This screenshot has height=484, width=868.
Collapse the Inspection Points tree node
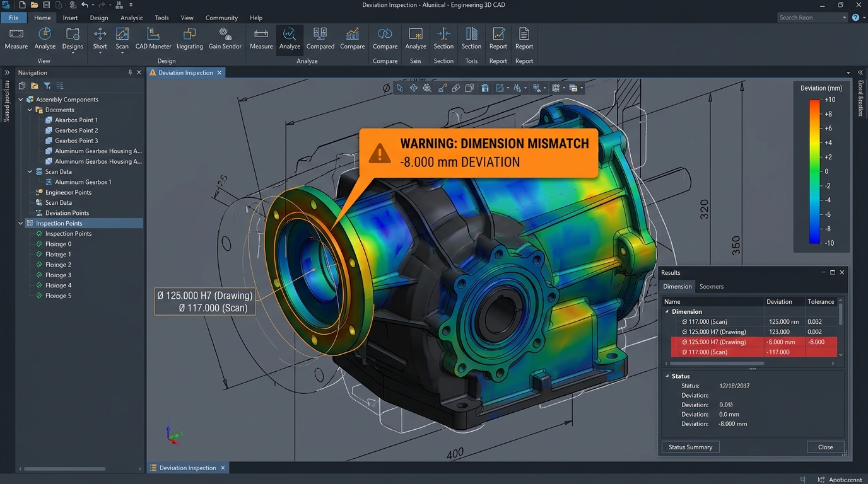tap(21, 223)
